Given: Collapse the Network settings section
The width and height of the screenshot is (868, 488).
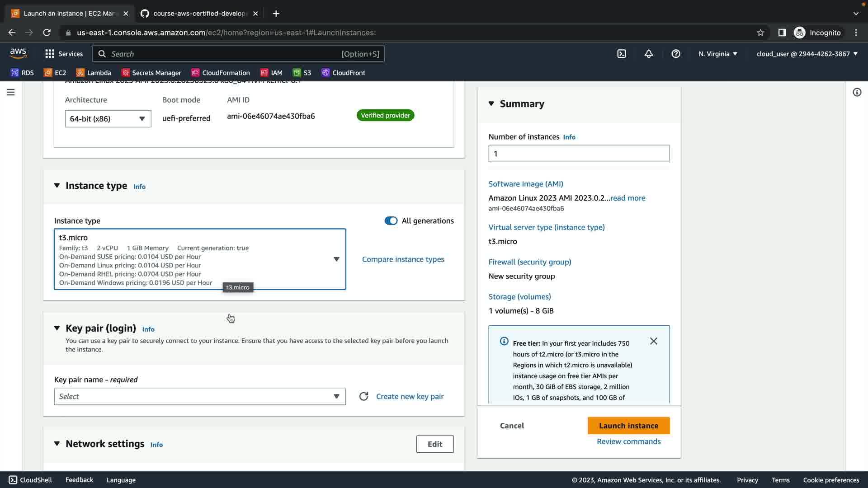Looking at the screenshot, I should click(x=57, y=444).
